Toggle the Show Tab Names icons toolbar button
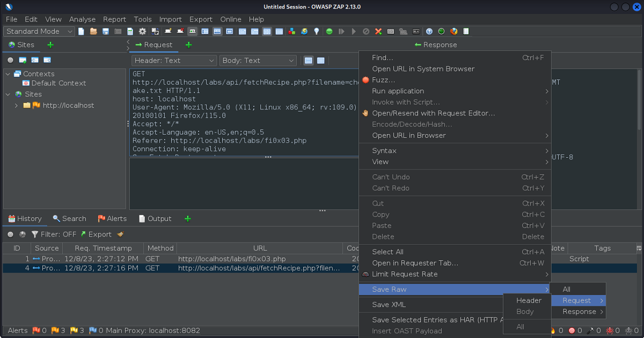This screenshot has height=338, width=644. point(192,32)
